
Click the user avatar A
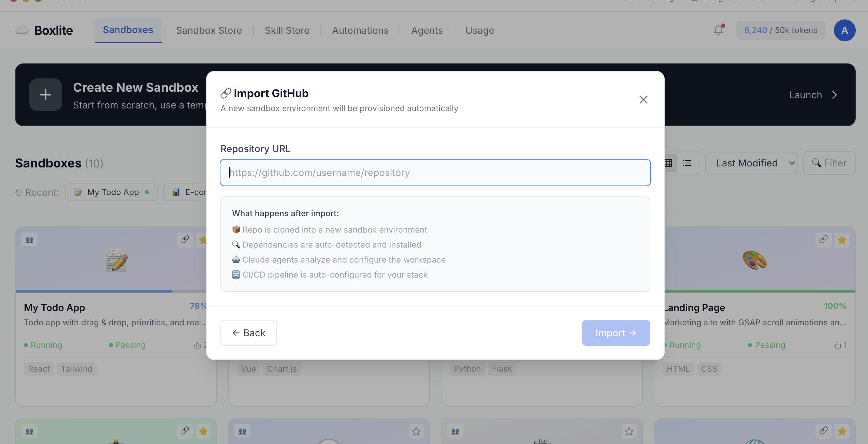pos(844,30)
